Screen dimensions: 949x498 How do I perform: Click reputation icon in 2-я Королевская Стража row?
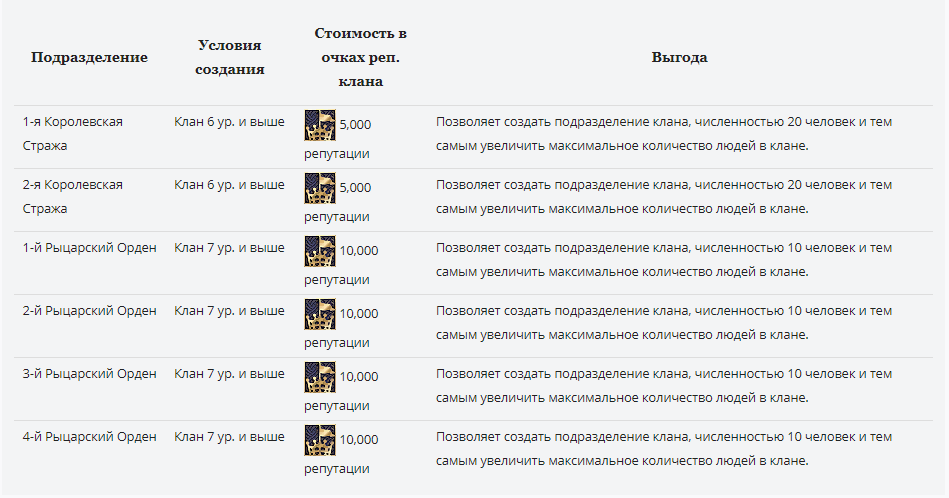pos(320,188)
